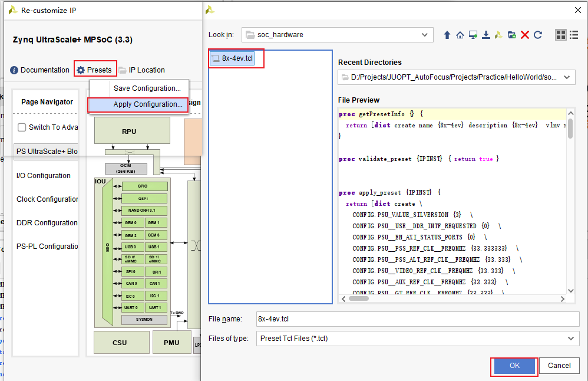This screenshot has width=588, height=381.
Task: Click the USB 0 block
Action: 133,247
